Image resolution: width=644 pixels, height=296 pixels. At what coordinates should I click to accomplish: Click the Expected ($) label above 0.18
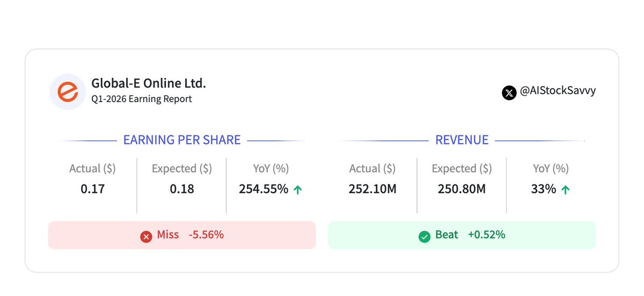(182, 169)
